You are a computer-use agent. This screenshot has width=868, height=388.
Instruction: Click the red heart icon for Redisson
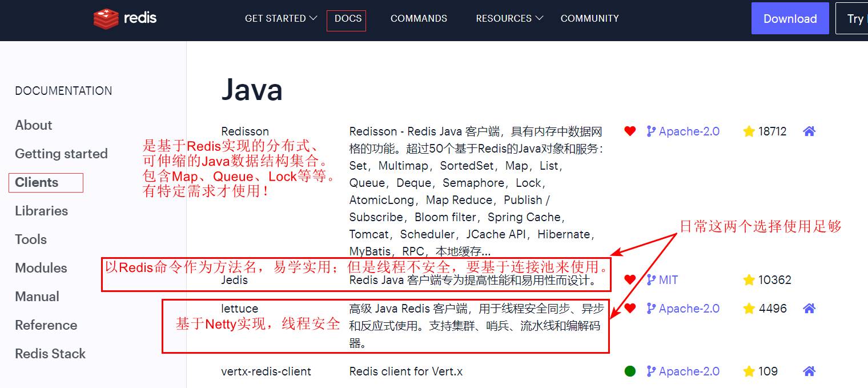coord(630,131)
